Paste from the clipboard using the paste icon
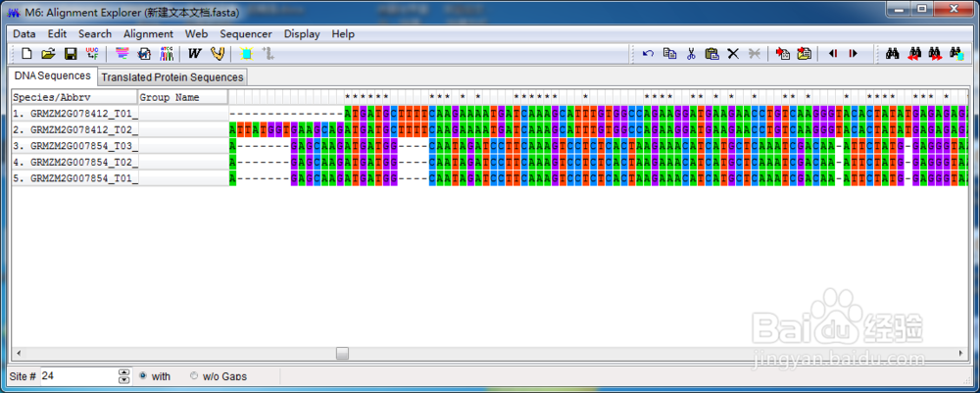This screenshot has width=980, height=393. [x=711, y=54]
